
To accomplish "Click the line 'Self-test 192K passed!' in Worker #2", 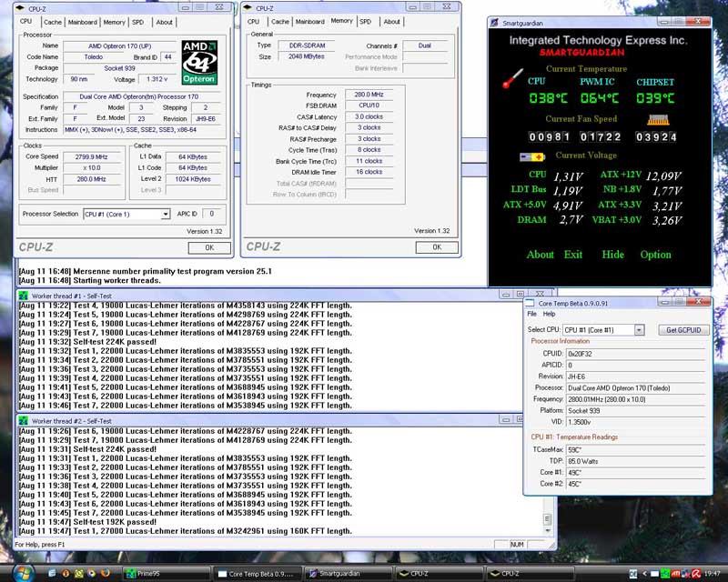I will 87,522.
